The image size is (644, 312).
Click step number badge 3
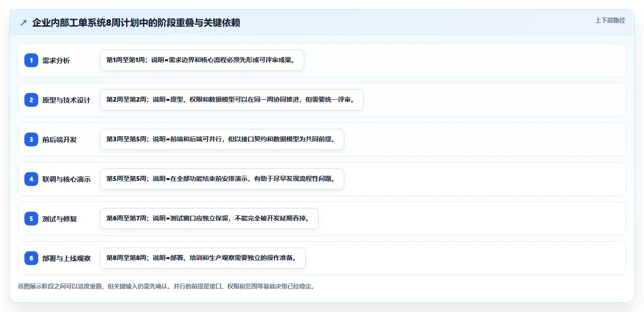tap(31, 139)
